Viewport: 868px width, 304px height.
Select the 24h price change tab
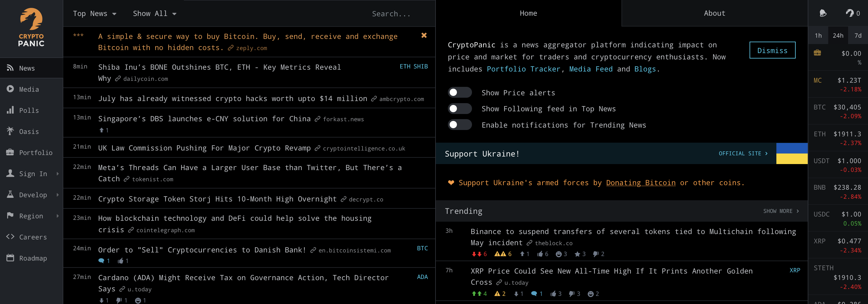pyautogui.click(x=838, y=35)
